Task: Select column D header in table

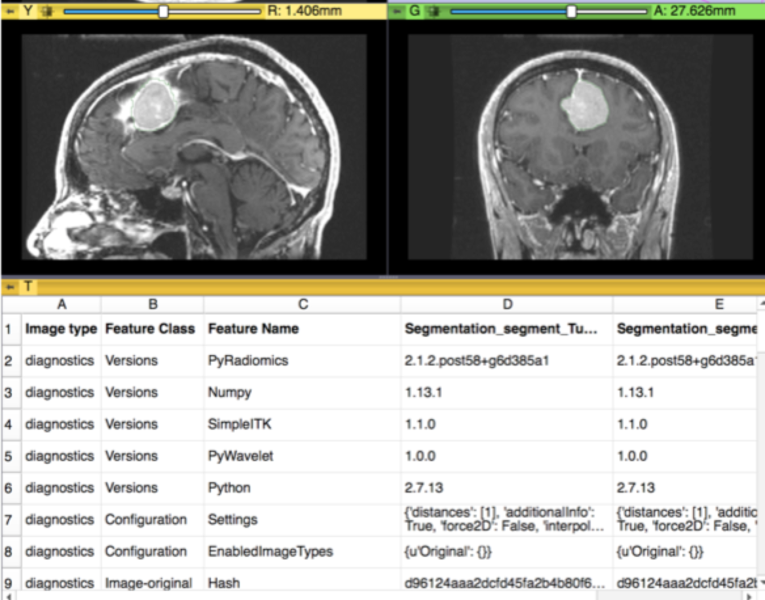Action: [x=507, y=304]
